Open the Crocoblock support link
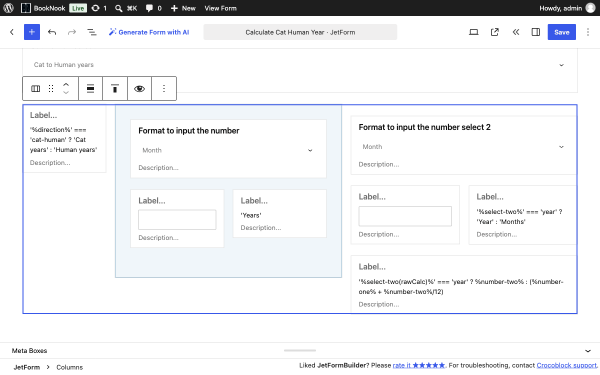Viewport: 600px width, 375px height. pos(567,365)
